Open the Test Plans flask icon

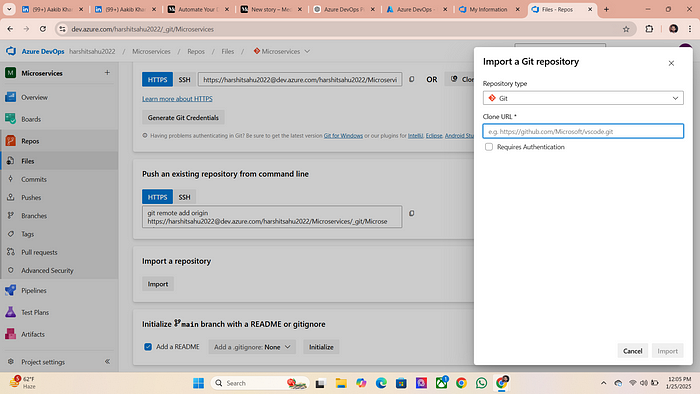[11, 312]
